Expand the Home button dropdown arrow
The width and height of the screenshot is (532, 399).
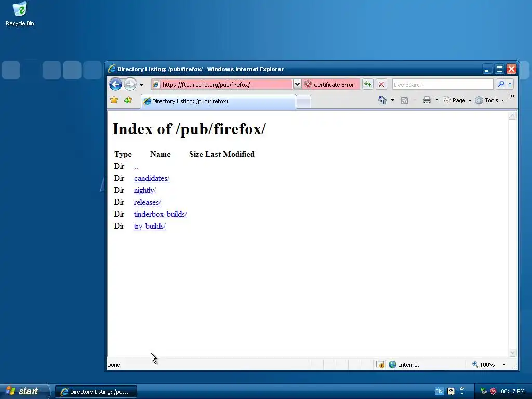tap(393, 100)
